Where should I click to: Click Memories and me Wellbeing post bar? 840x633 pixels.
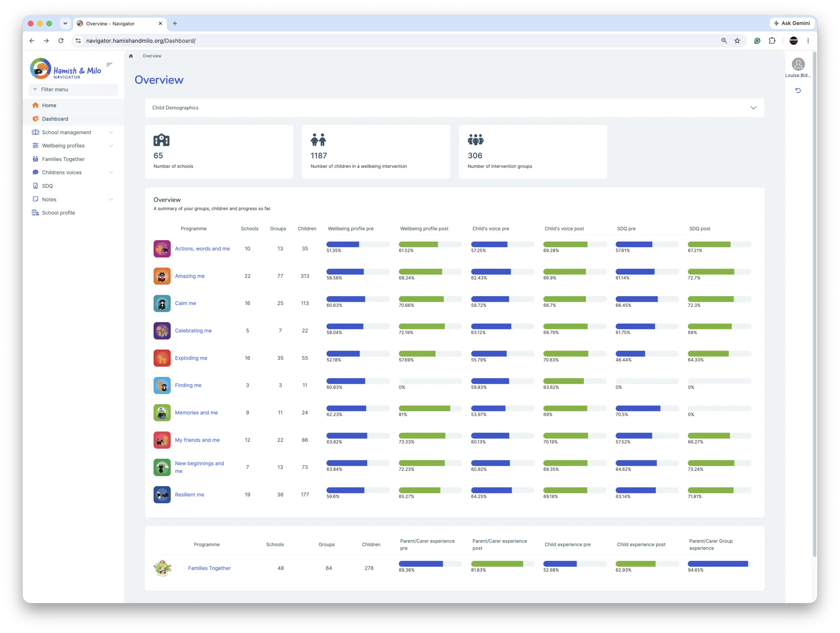430,408
